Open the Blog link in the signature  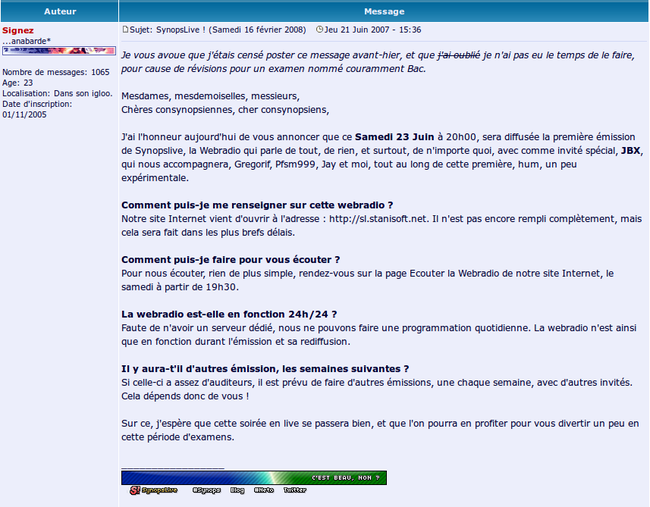[237, 491]
